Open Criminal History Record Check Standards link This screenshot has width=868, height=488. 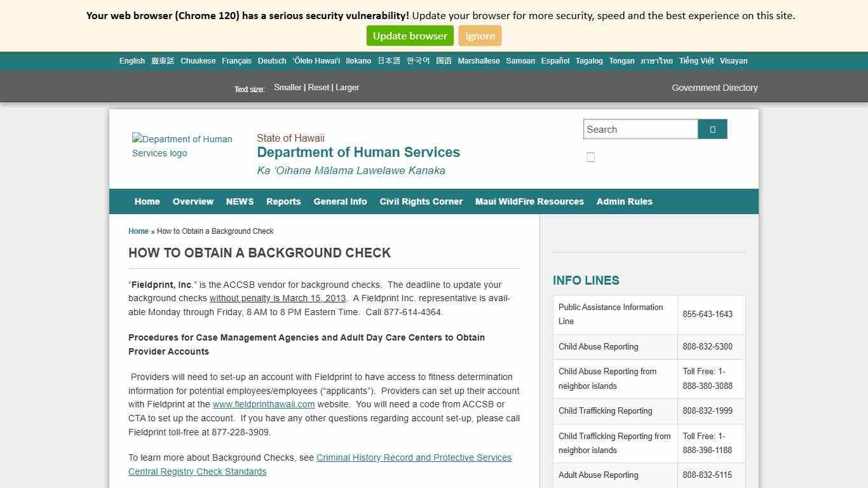tap(414, 457)
